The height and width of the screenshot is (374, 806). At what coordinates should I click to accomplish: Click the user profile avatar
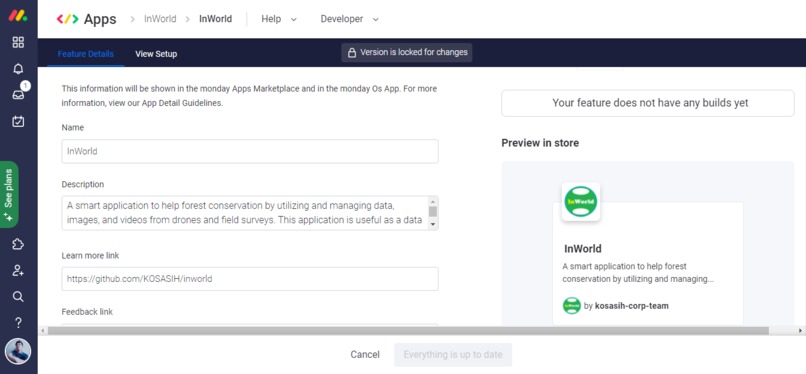click(18, 351)
